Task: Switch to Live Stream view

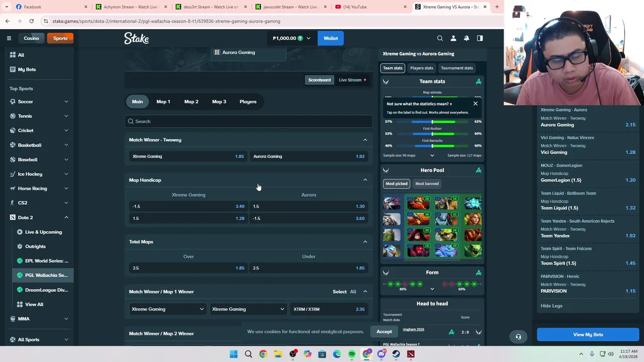Action: coord(352,80)
